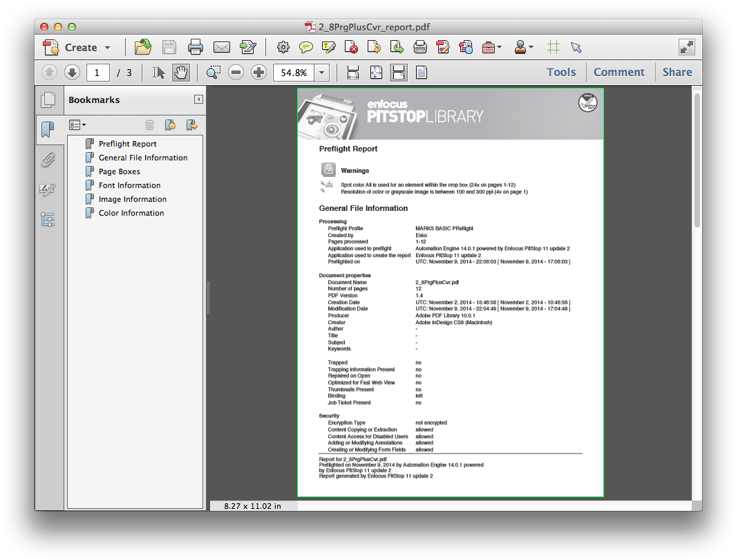The height and width of the screenshot is (560, 736).
Task: Click the fit width scrolling icon
Action: click(x=353, y=73)
